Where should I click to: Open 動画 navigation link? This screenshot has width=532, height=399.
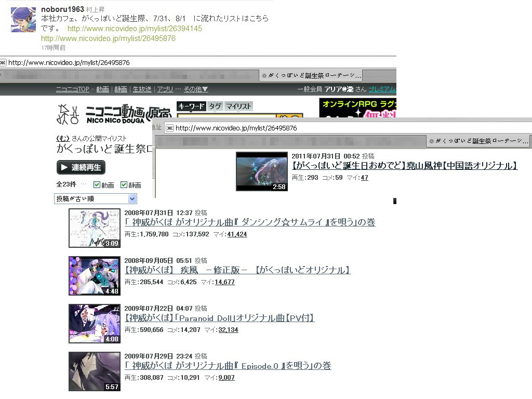pyautogui.click(x=102, y=89)
